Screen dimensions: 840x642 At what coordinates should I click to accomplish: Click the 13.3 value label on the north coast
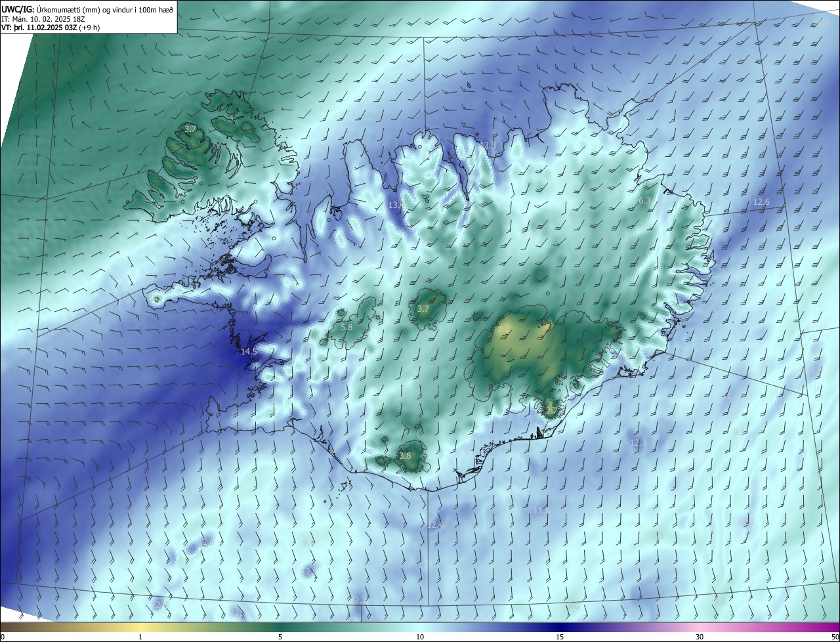(x=488, y=145)
